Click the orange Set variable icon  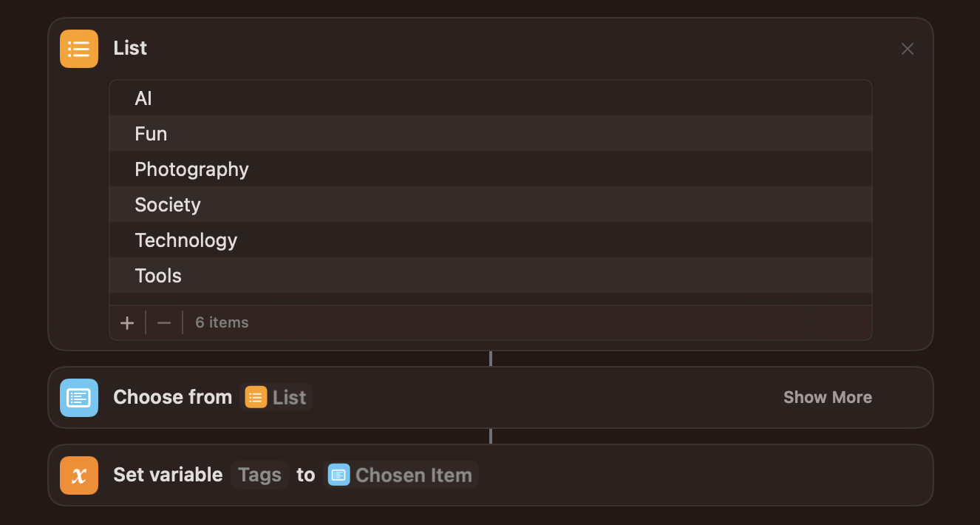(x=79, y=475)
